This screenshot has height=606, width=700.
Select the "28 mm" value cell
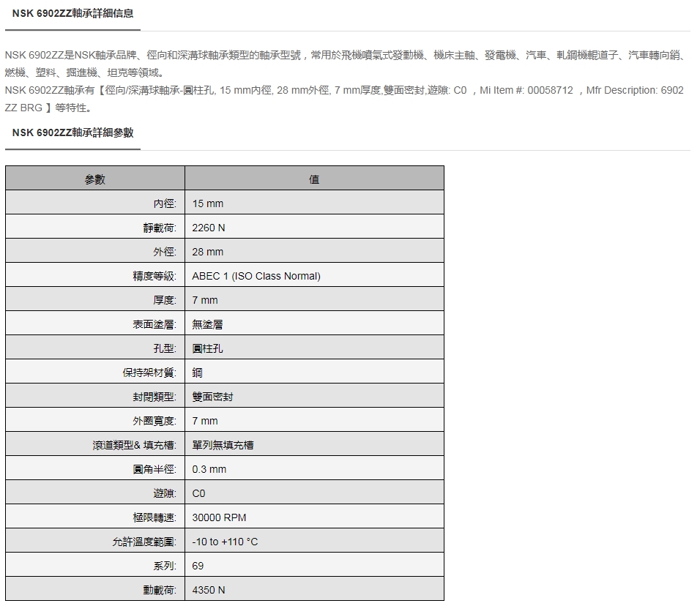(x=314, y=251)
